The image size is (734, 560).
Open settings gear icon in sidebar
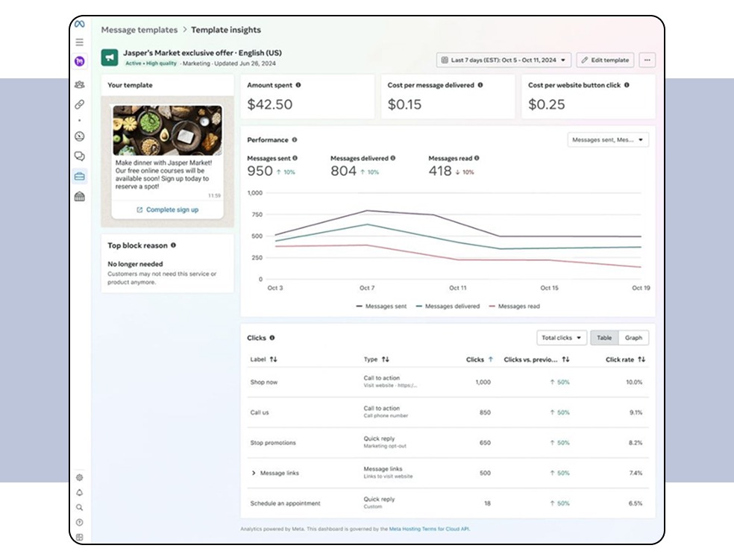pyautogui.click(x=80, y=477)
